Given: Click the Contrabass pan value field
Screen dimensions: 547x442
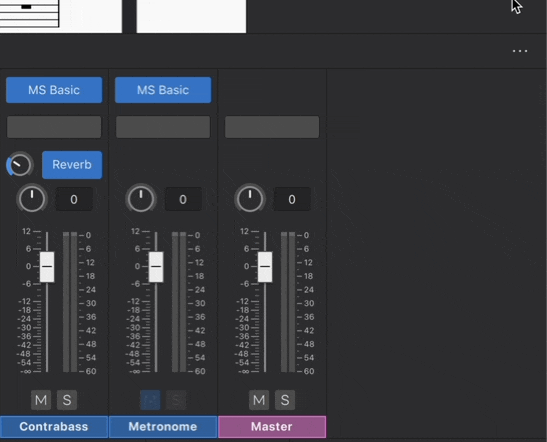Looking at the screenshot, I should [x=74, y=199].
